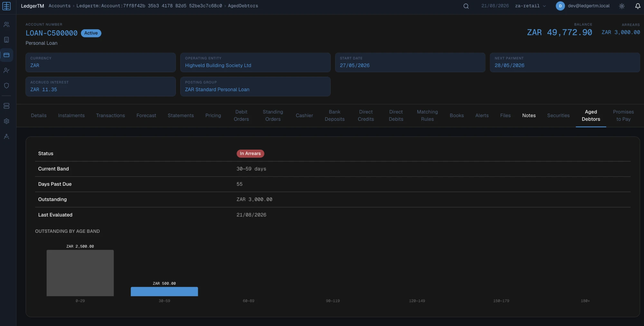Click the start date 27/05/2026
644x326 pixels.
click(355, 65)
